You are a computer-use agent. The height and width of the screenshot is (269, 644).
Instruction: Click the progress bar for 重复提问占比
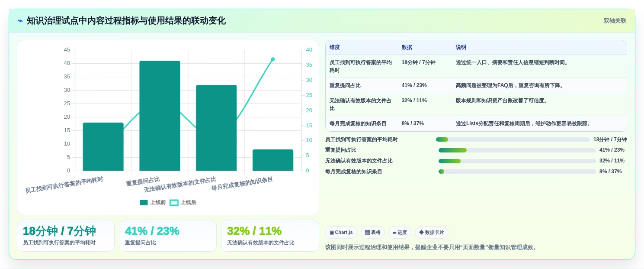(517, 150)
